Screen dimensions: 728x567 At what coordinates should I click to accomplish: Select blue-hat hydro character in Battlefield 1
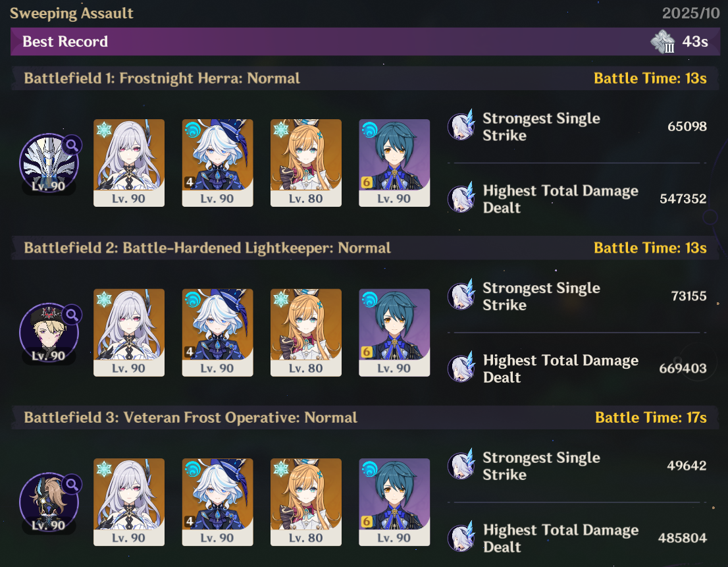point(218,163)
